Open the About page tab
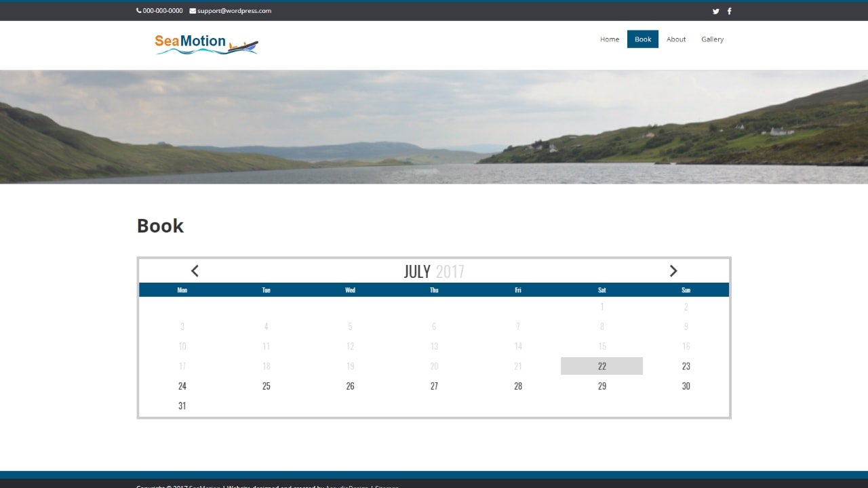Viewport: 868px width, 488px height. tap(676, 39)
